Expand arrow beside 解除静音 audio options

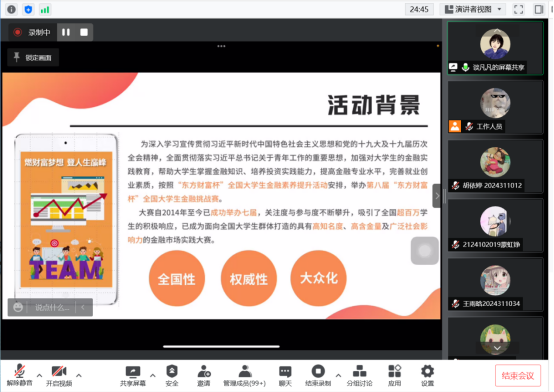click(39, 375)
